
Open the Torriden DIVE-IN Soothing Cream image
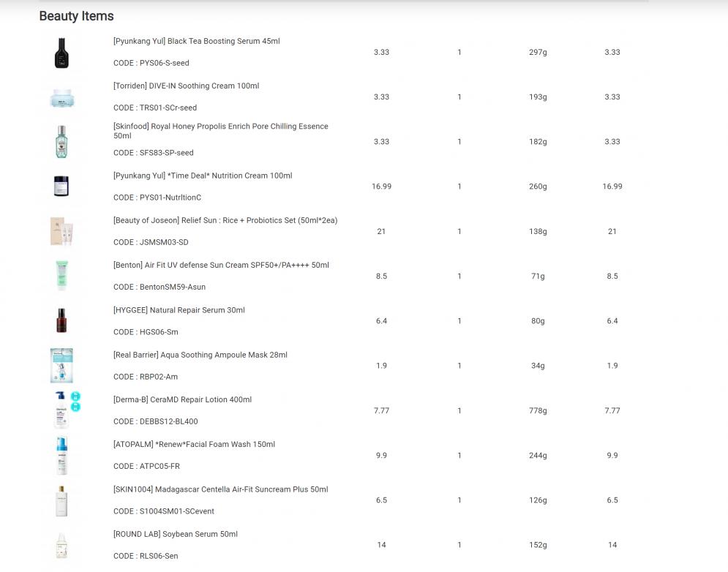point(62,97)
